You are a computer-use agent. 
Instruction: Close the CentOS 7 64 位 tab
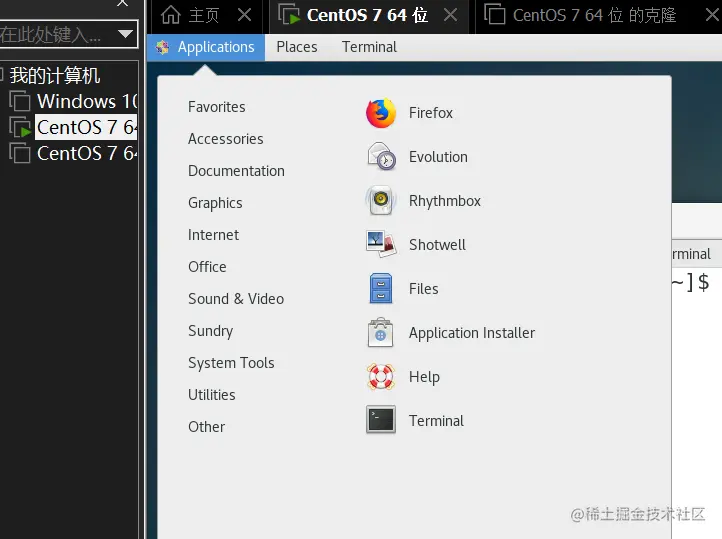pos(450,15)
